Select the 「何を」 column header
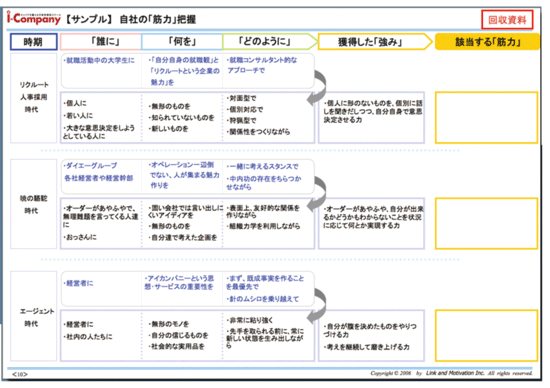 click(x=182, y=42)
